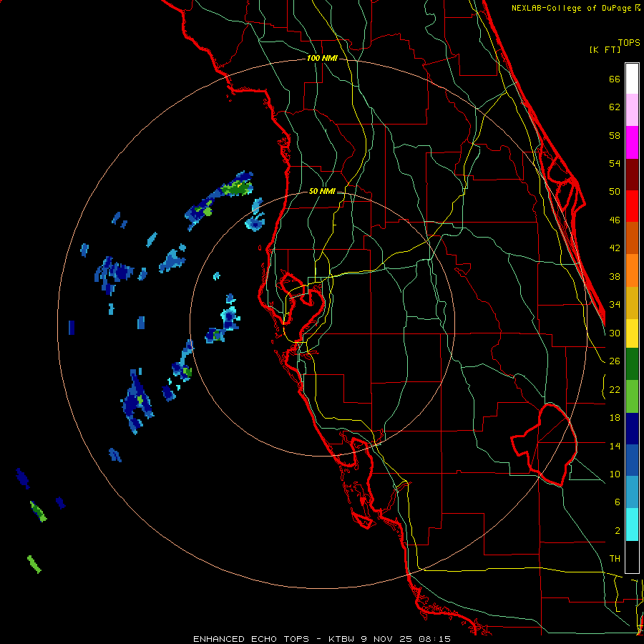The width and height of the screenshot is (644, 644).
Task: Click the 46 legend value
Action: click(615, 220)
